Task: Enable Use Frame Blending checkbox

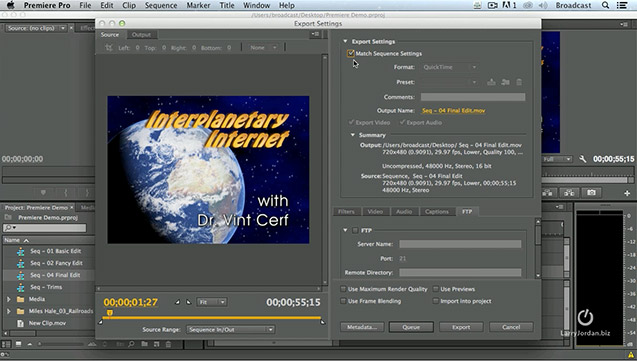Action: coord(343,301)
